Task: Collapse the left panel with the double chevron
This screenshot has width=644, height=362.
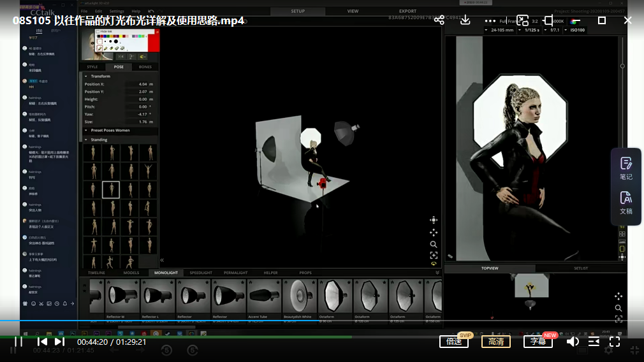Action: coord(162,260)
